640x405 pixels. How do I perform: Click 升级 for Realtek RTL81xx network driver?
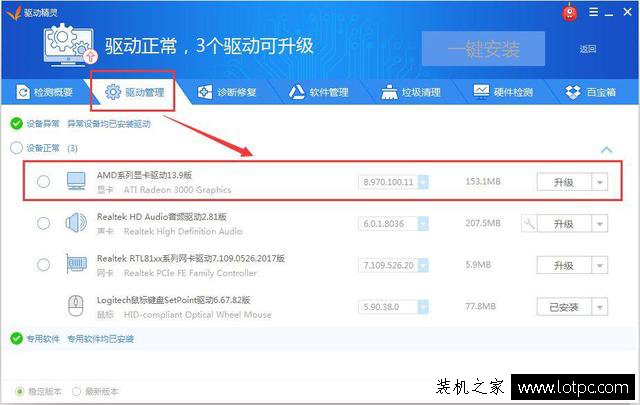tap(563, 265)
